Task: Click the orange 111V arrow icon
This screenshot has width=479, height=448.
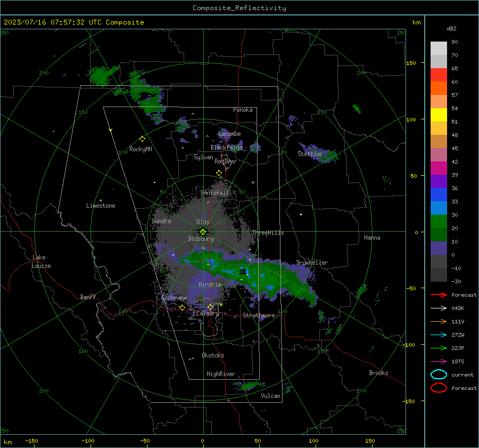Action: pos(439,321)
